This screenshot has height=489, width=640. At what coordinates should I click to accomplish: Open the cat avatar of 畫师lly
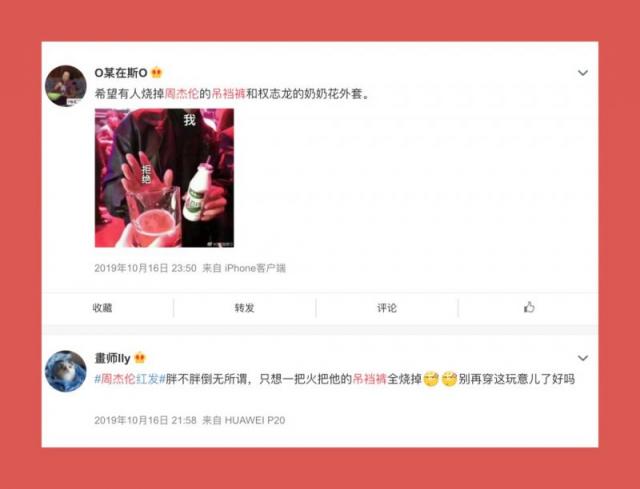click(x=65, y=371)
